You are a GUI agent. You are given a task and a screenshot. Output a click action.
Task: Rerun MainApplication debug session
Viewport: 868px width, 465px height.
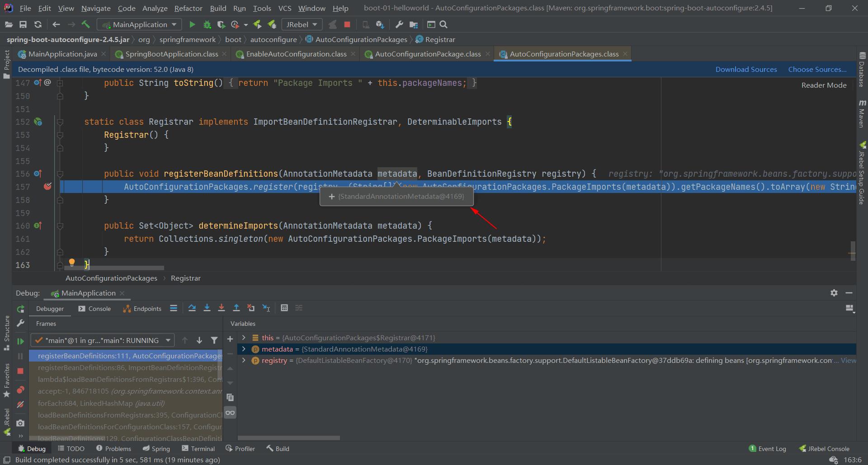point(20,309)
